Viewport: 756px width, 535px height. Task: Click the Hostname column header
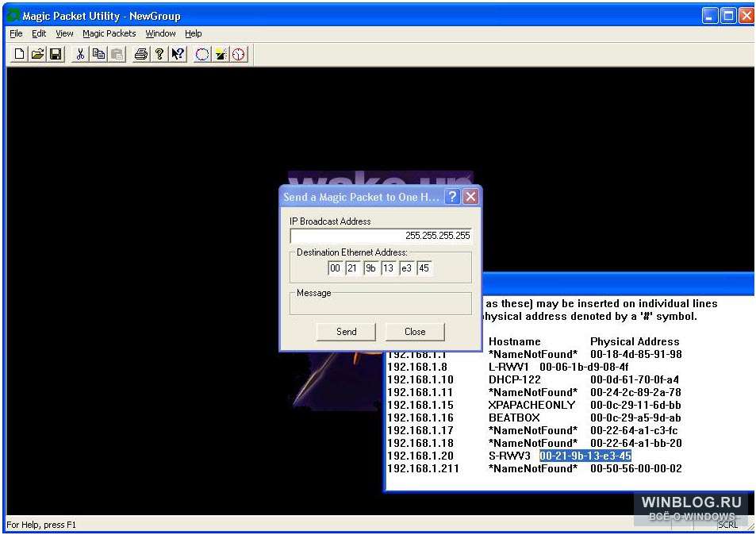[515, 341]
